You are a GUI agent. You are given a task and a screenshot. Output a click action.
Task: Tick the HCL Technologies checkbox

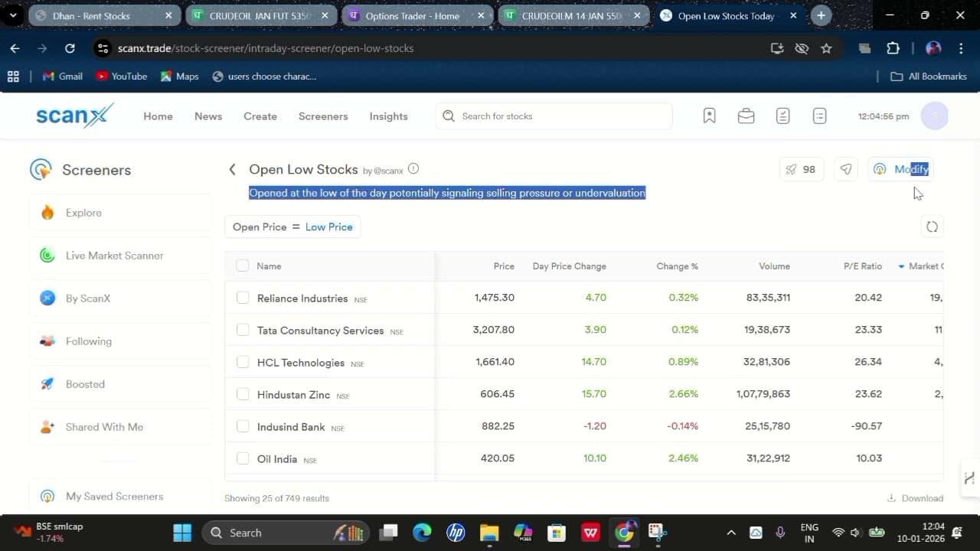tap(243, 362)
